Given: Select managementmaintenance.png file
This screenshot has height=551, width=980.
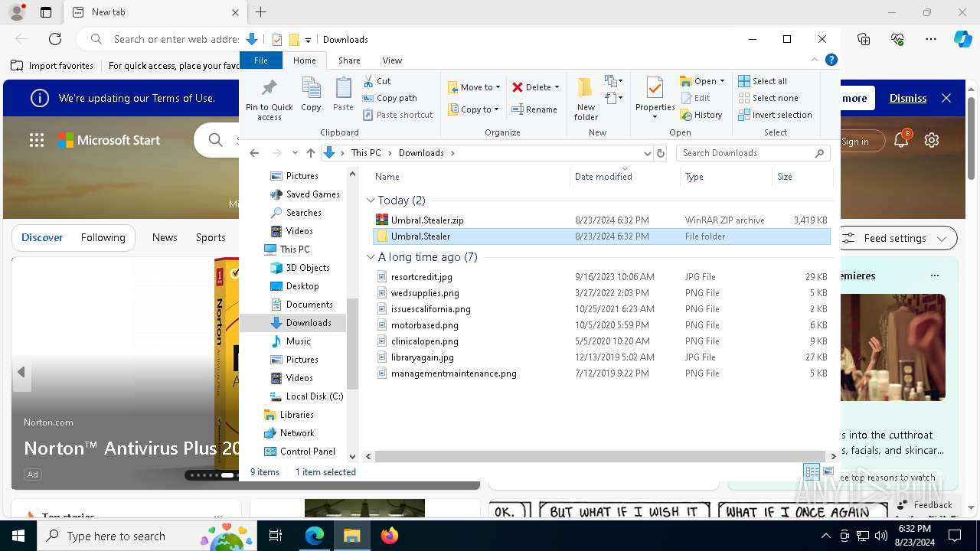Looking at the screenshot, I should pyautogui.click(x=454, y=373).
